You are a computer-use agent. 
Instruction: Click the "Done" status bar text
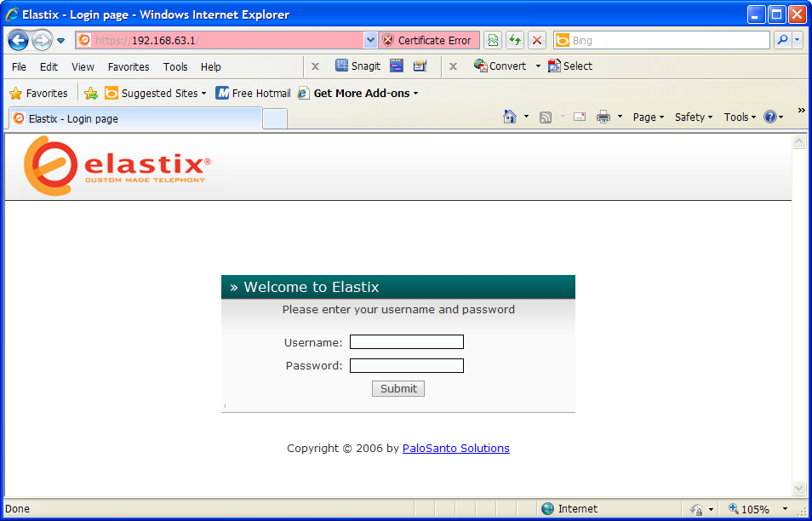point(17,508)
